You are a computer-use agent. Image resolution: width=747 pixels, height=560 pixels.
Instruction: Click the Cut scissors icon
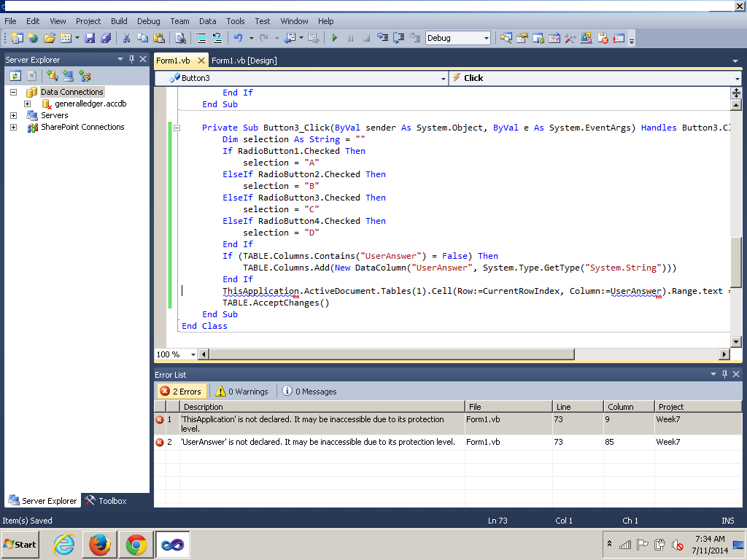pos(126,38)
